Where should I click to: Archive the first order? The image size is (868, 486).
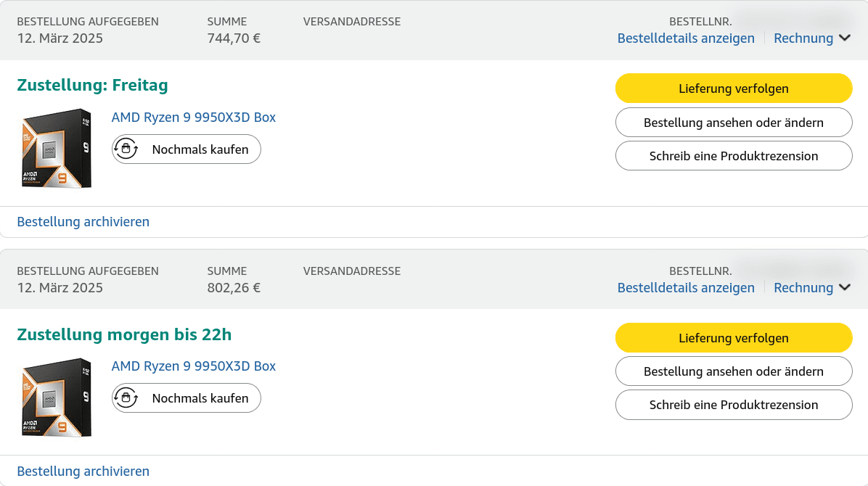click(83, 221)
